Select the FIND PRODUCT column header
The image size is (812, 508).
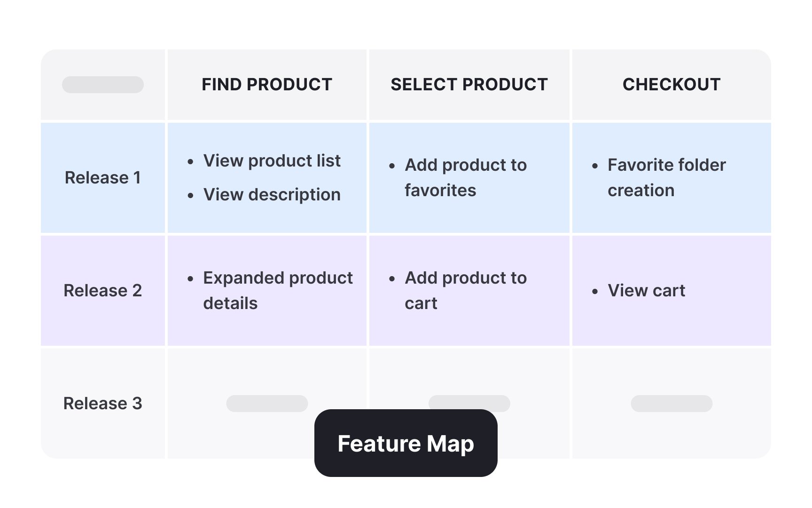tap(267, 85)
